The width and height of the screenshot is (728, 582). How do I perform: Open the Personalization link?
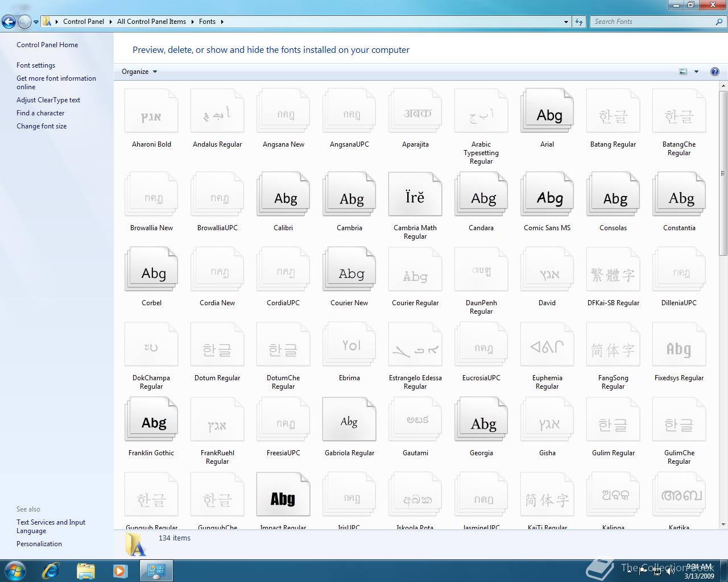[x=39, y=544]
